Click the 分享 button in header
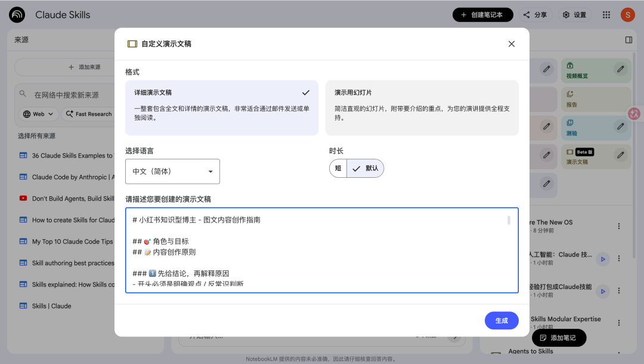The image size is (644, 364). 535,15
